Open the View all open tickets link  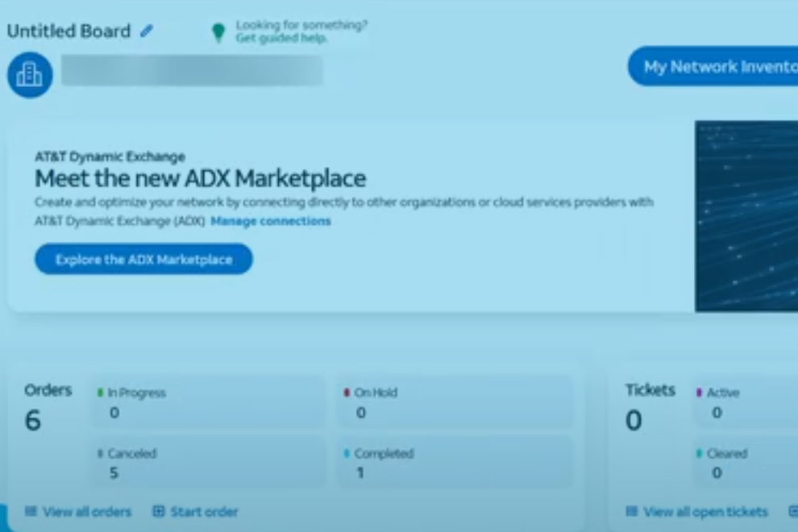(x=705, y=512)
